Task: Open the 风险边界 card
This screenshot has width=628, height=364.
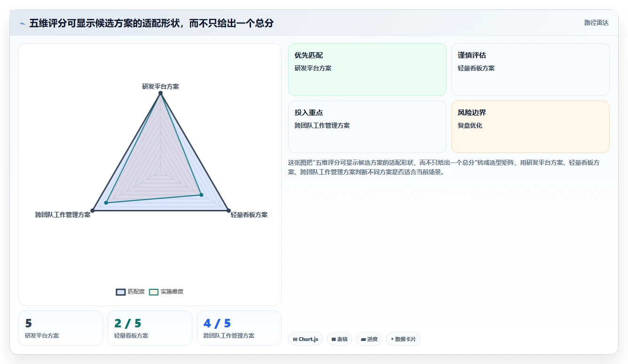Action: tap(530, 127)
